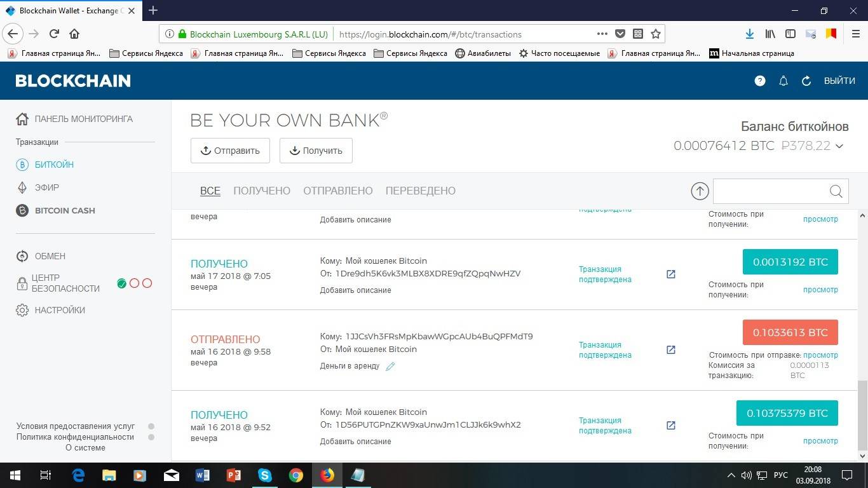Click the transactions list scrollbar thumb
The height and width of the screenshot is (488, 868).
pyautogui.click(x=862, y=414)
